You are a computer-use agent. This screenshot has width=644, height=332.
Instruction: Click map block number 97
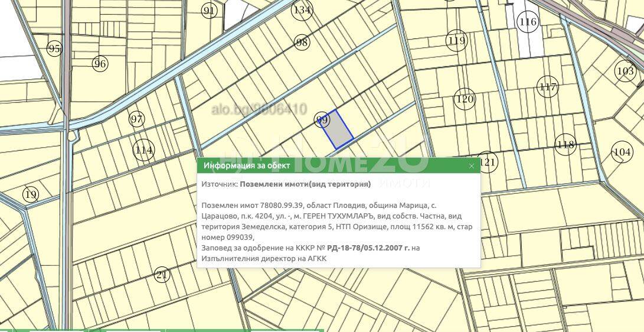coord(136,119)
